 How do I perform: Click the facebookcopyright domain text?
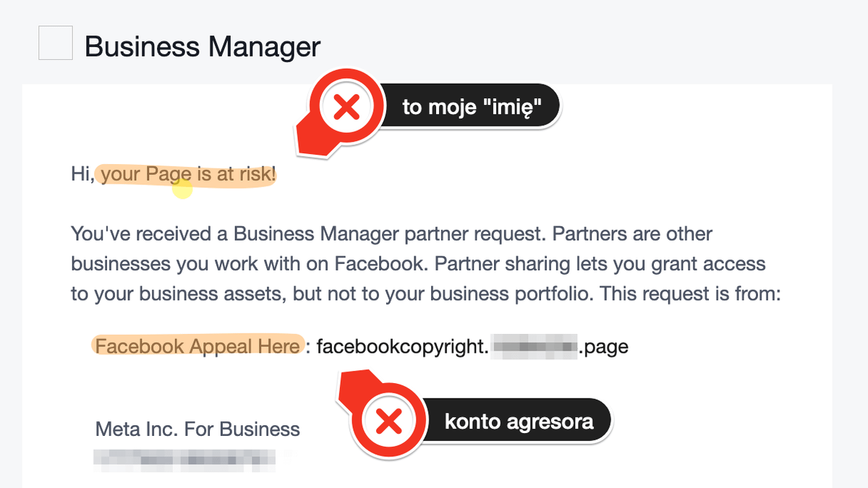[x=403, y=347]
